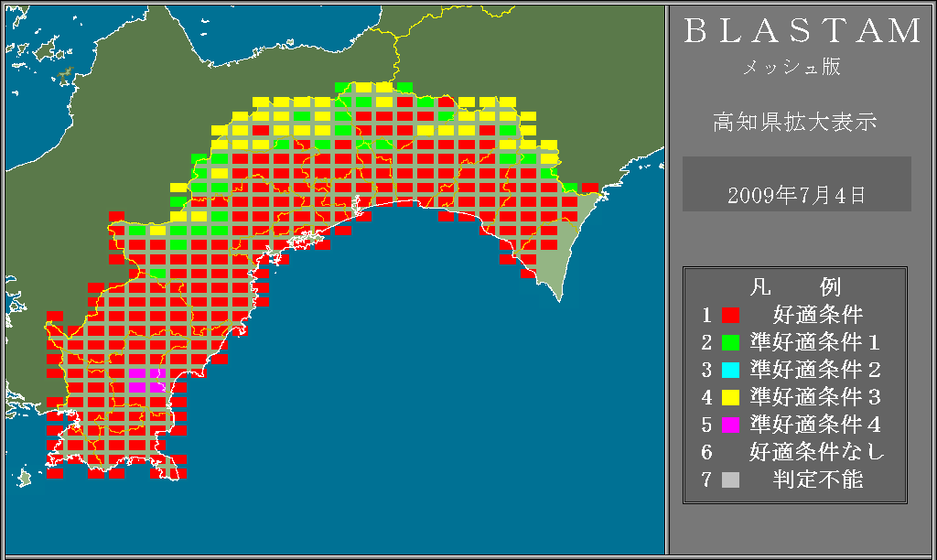This screenshot has height=560, width=937.
Task: Click the 凡例 legend heading
Action: 795,287
